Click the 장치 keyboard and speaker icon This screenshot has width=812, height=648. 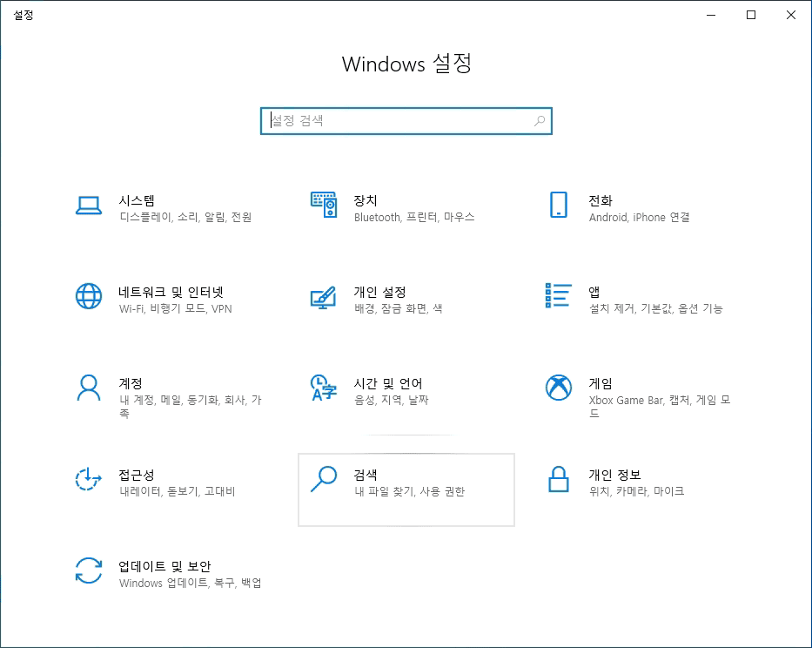tap(324, 205)
